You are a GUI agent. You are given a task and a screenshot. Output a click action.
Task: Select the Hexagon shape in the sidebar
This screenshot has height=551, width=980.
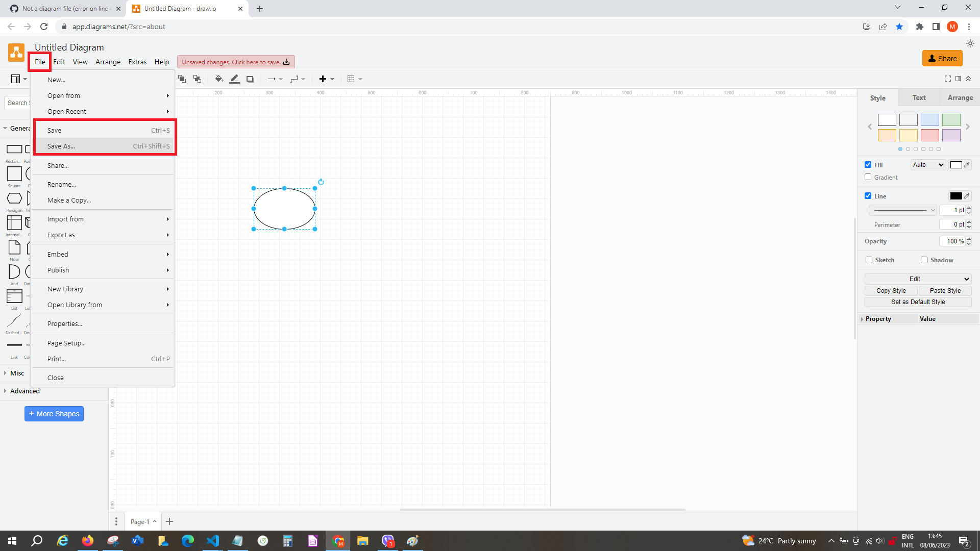(x=14, y=198)
